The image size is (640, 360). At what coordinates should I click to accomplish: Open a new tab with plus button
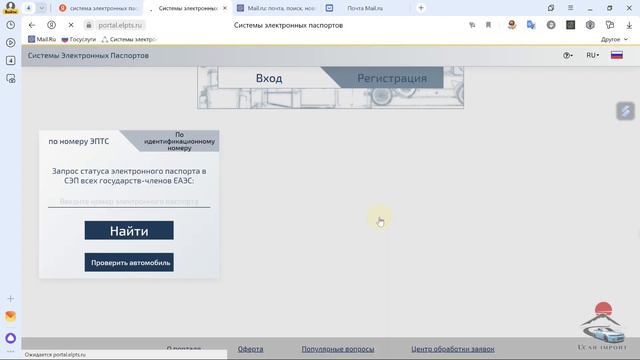click(x=421, y=8)
